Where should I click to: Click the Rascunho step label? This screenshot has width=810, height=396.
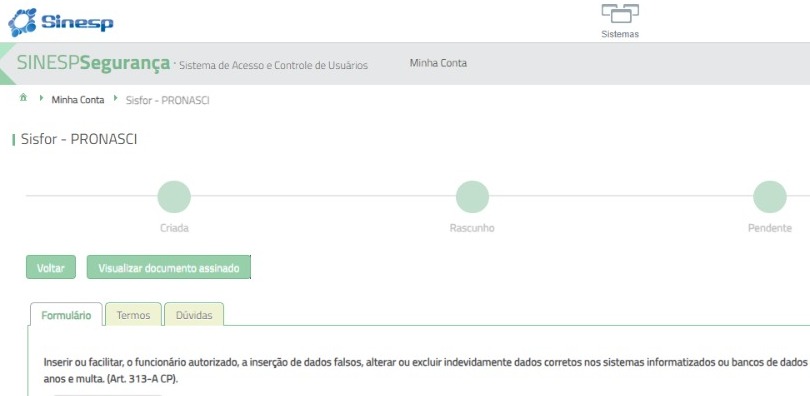(x=472, y=228)
